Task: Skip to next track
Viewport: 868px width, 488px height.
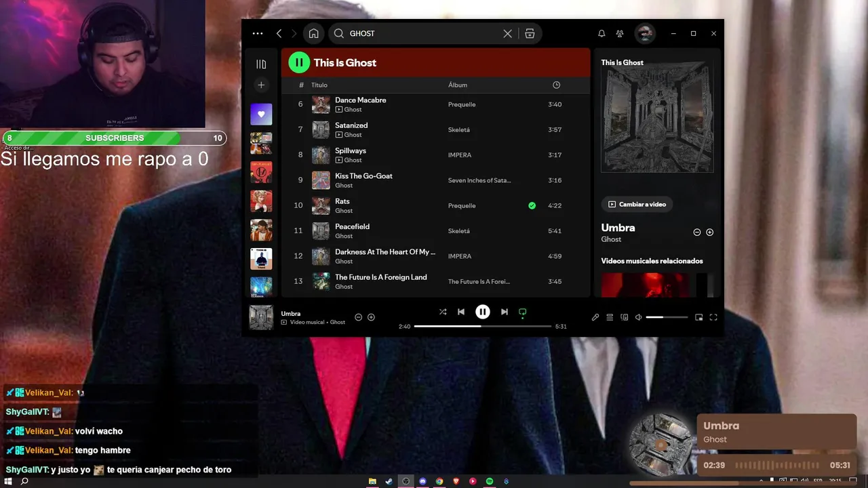Action: coord(504,312)
